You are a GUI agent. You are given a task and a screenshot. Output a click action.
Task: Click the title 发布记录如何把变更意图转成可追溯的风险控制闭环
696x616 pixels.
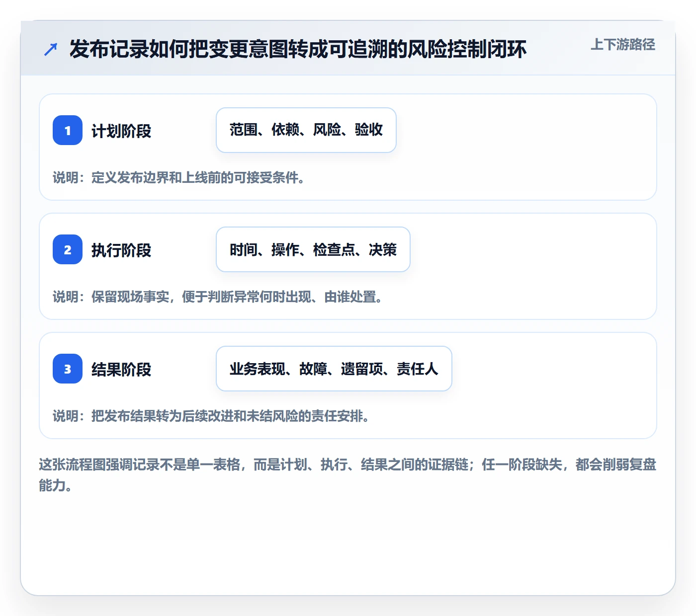click(298, 49)
